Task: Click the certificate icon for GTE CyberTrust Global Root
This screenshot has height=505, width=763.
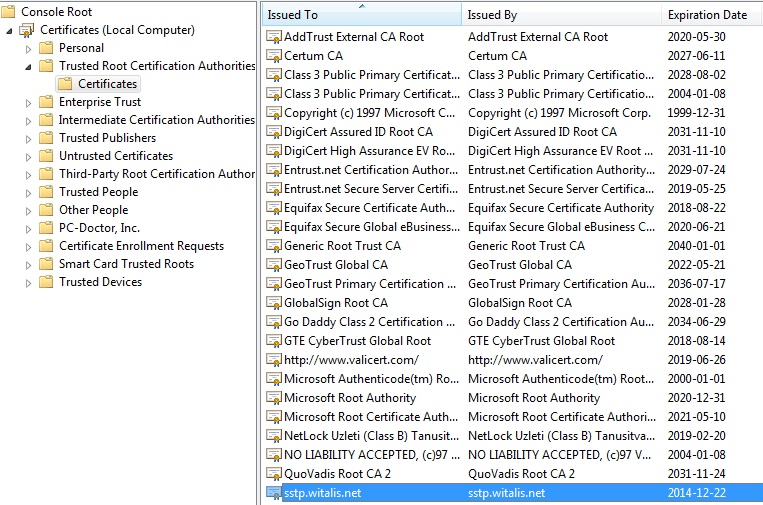Action: [274, 341]
